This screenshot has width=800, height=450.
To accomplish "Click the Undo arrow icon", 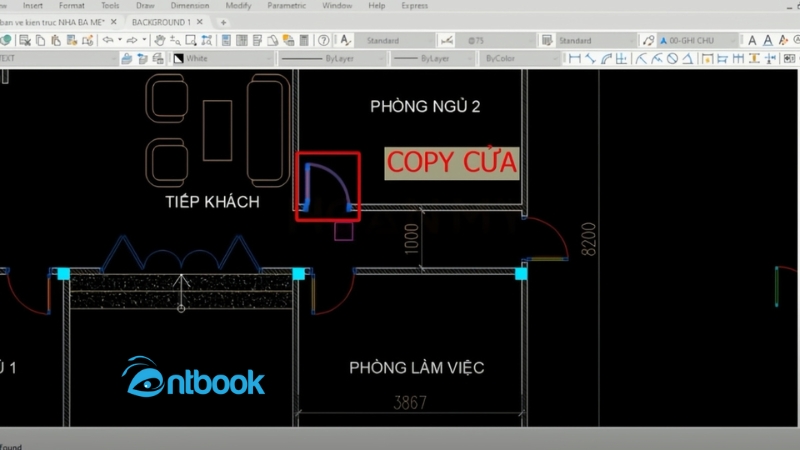I will [107, 40].
